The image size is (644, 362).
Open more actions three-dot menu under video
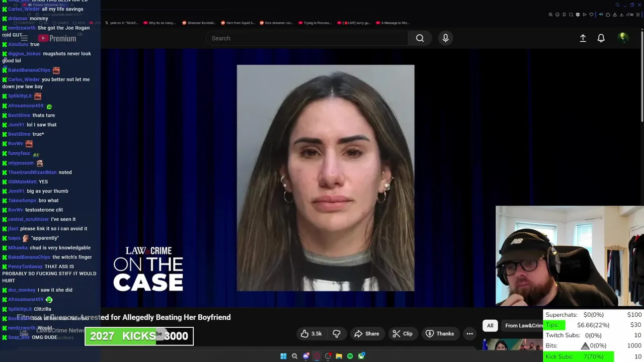click(469, 334)
